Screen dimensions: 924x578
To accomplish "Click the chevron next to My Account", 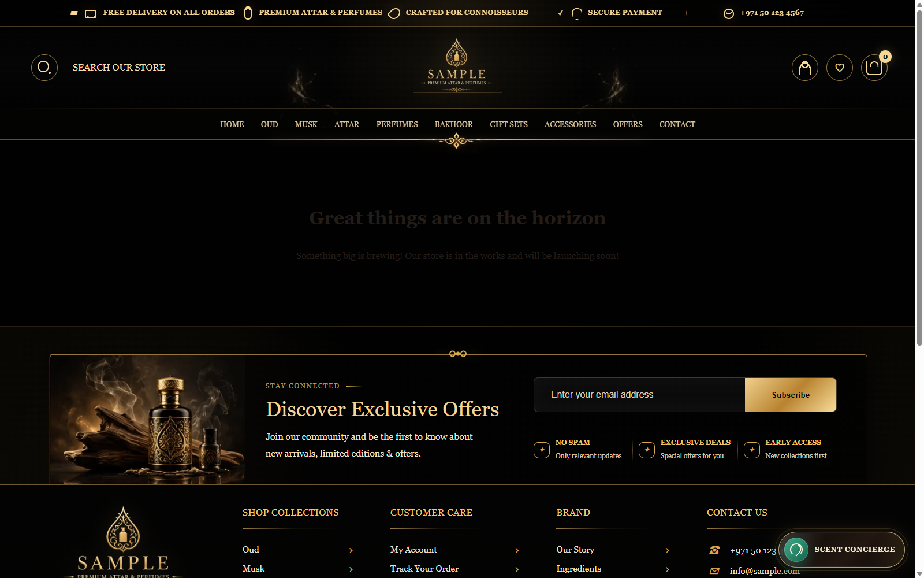I will [x=517, y=550].
